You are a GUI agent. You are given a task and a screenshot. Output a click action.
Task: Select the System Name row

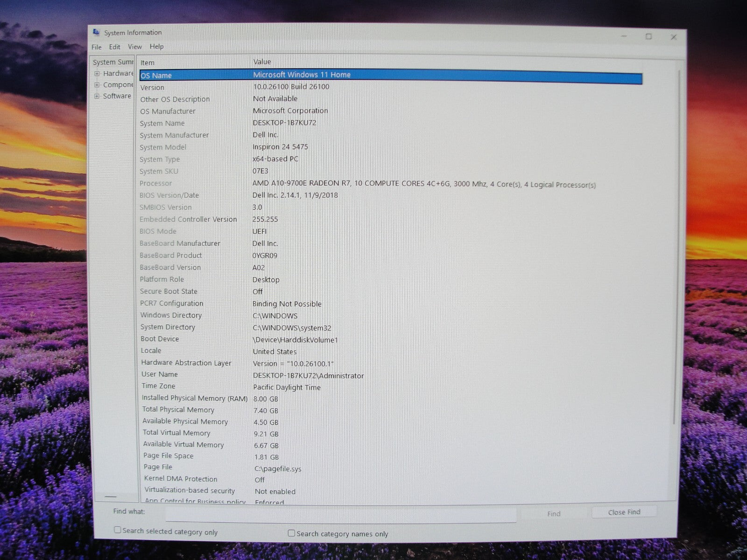pyautogui.click(x=391, y=123)
